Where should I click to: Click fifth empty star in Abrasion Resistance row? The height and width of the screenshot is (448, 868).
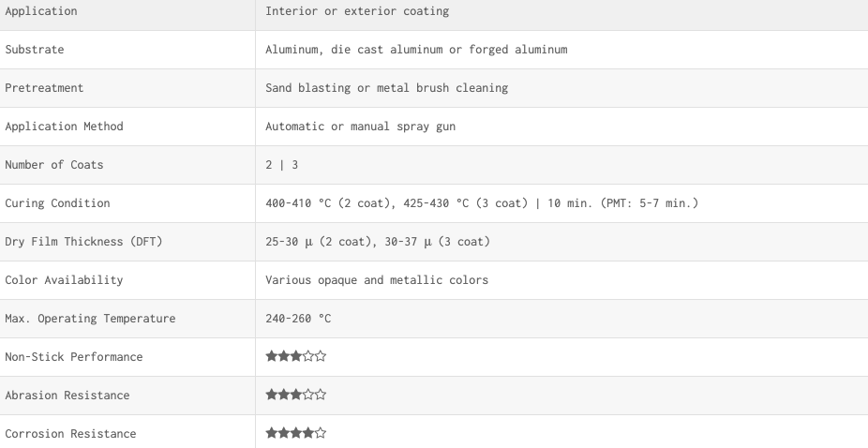pyautogui.click(x=321, y=395)
